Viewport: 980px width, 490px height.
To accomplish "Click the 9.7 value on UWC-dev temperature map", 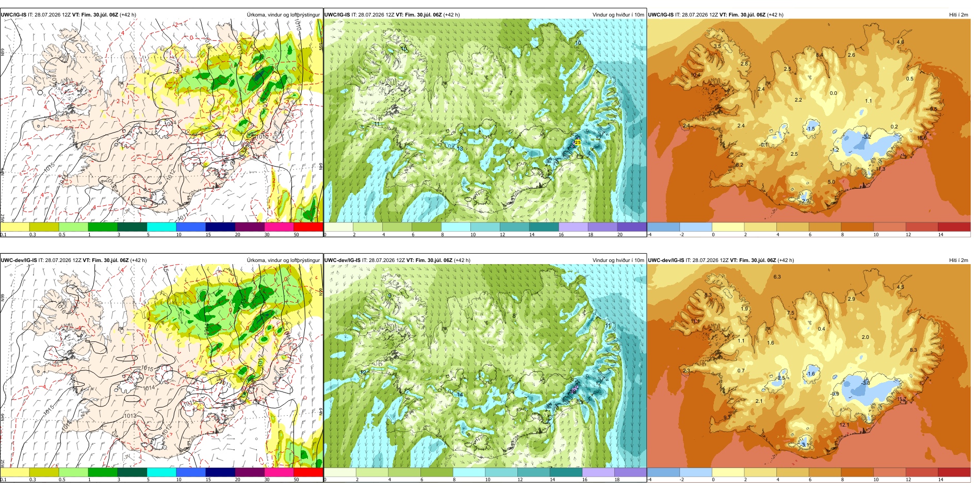I will 727,417.
